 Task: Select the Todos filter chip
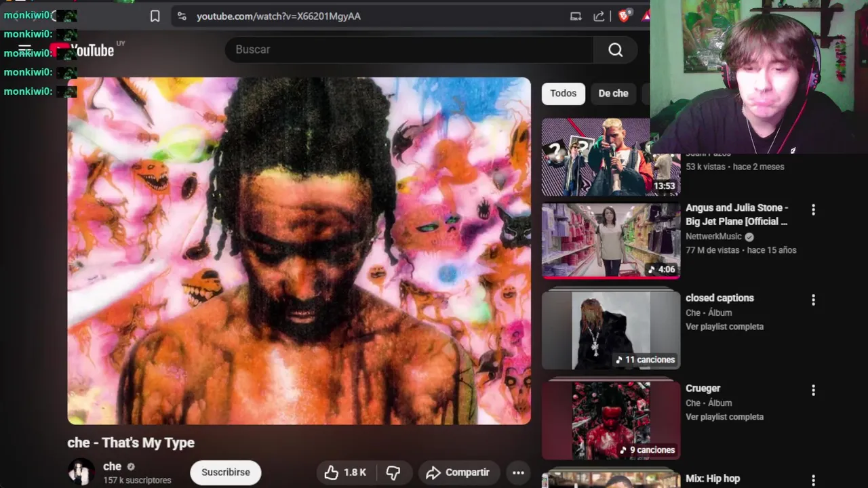pyautogui.click(x=563, y=94)
